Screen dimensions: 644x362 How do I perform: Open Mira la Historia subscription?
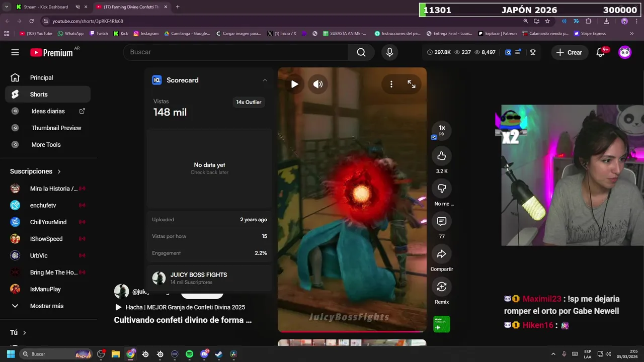tap(48, 189)
